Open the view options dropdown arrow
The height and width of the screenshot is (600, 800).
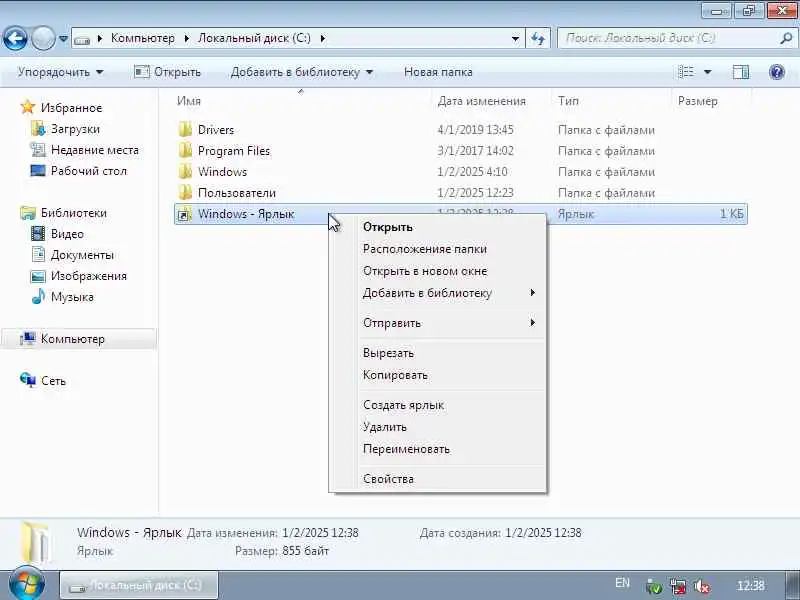(x=708, y=72)
